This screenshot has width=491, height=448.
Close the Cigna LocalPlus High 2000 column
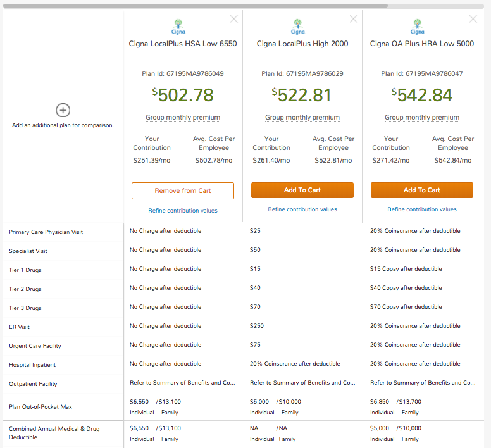coord(354,19)
